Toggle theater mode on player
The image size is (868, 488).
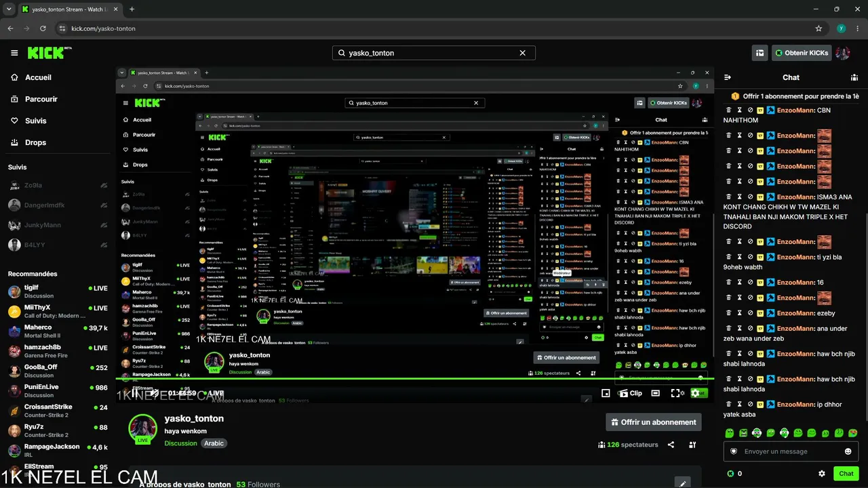click(655, 393)
